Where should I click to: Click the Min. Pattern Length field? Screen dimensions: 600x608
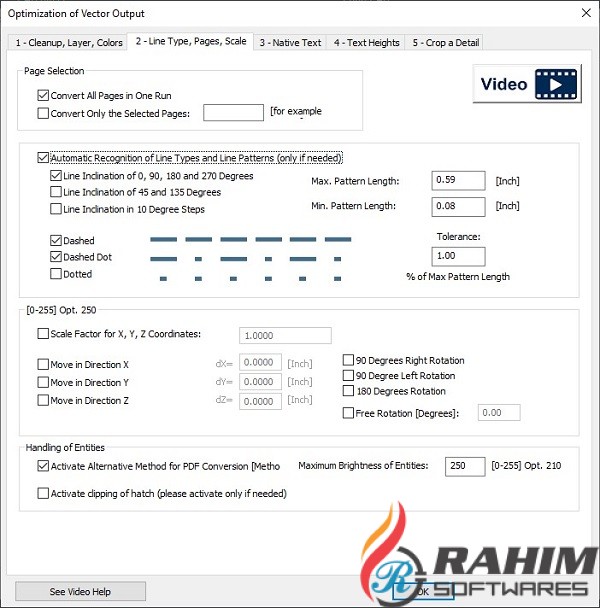pyautogui.click(x=458, y=206)
